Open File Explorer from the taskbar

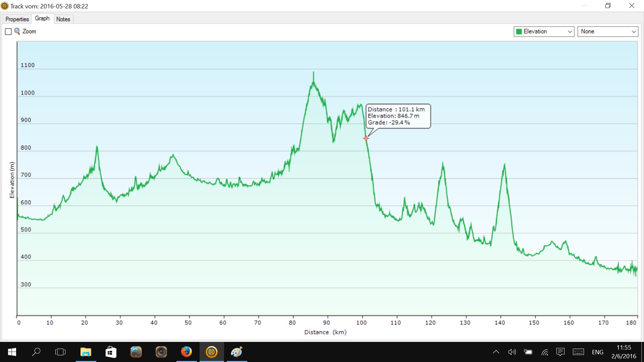click(x=86, y=352)
